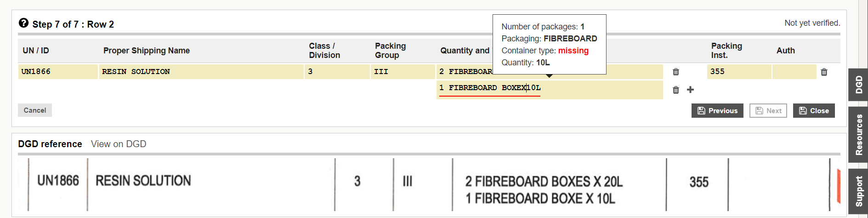Click the Next button
Screen dimensions: 868x218
pyautogui.click(x=768, y=110)
